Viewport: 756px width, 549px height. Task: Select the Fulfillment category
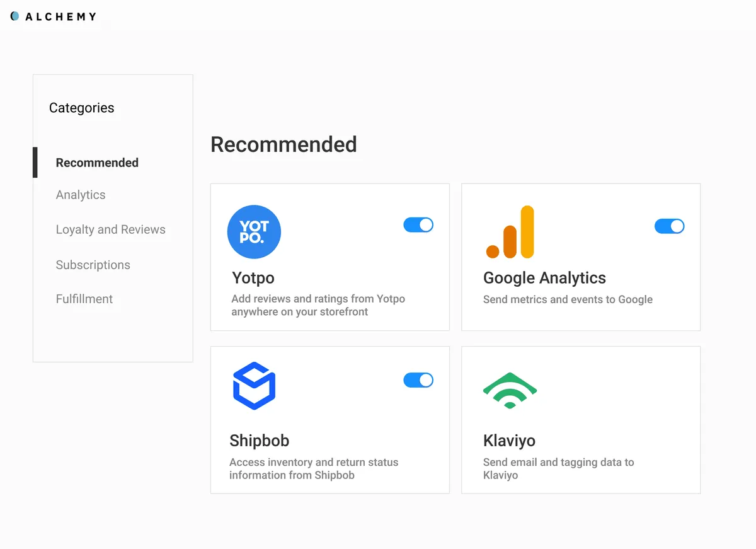coord(84,299)
